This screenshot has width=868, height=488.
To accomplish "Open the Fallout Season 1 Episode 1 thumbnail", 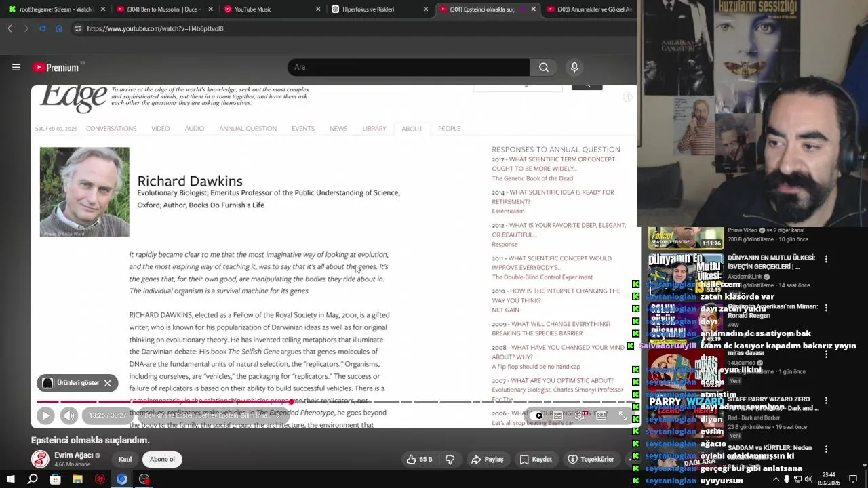I will (x=686, y=239).
